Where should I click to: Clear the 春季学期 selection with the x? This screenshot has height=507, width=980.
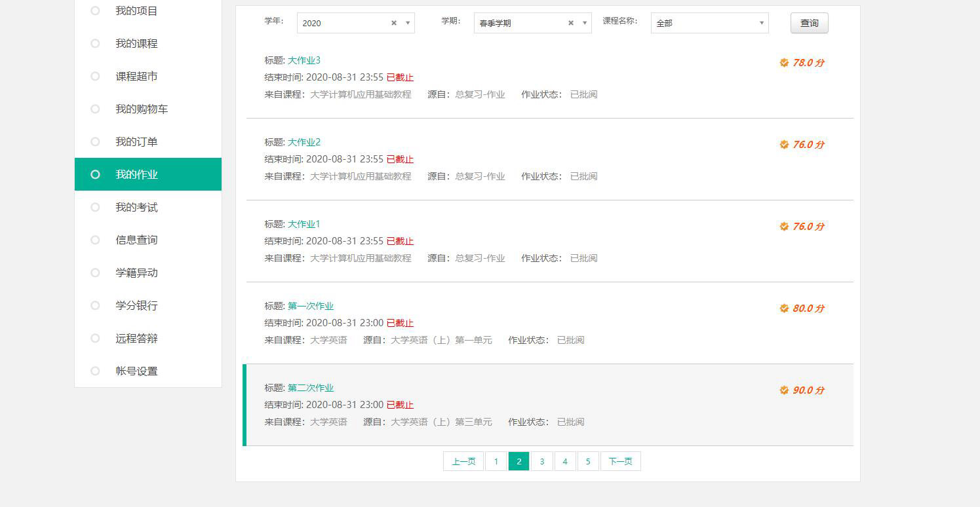[x=571, y=23]
